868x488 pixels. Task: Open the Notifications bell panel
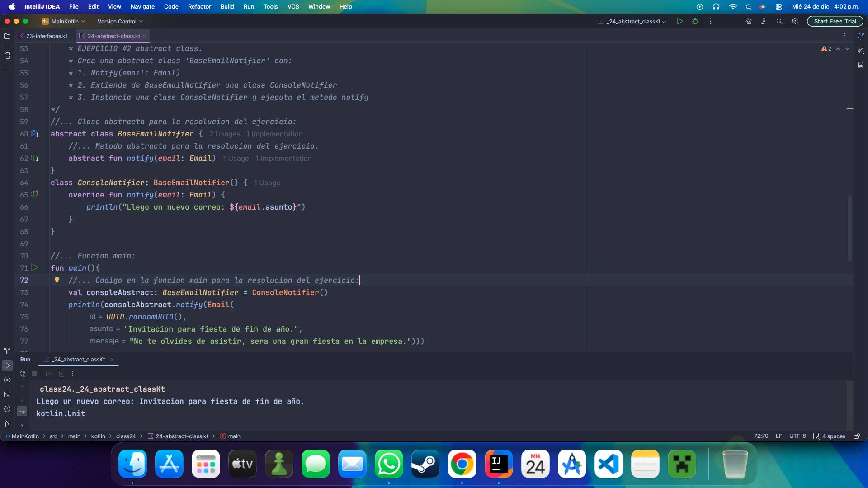click(x=861, y=36)
